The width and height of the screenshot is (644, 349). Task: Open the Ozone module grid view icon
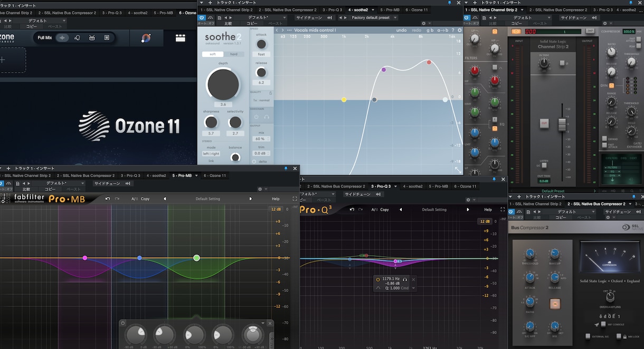pos(181,38)
